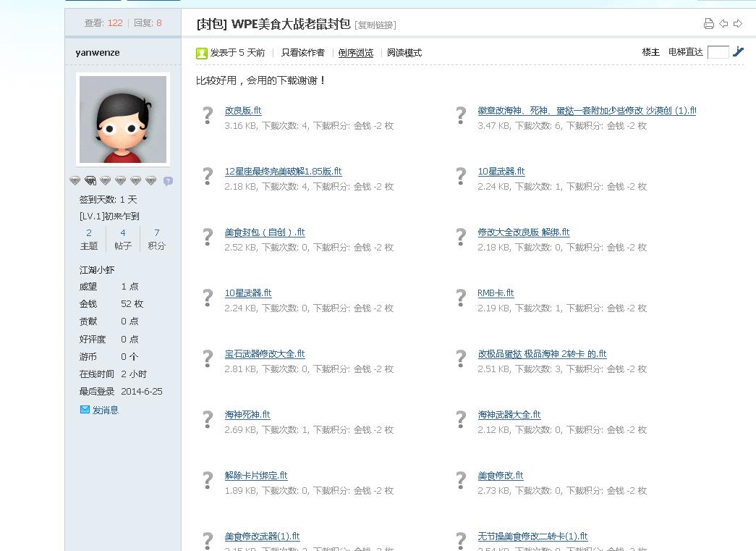Click the first diamond medal under the avatar
Image resolution: width=756 pixels, height=551 pixels.
tap(75, 181)
